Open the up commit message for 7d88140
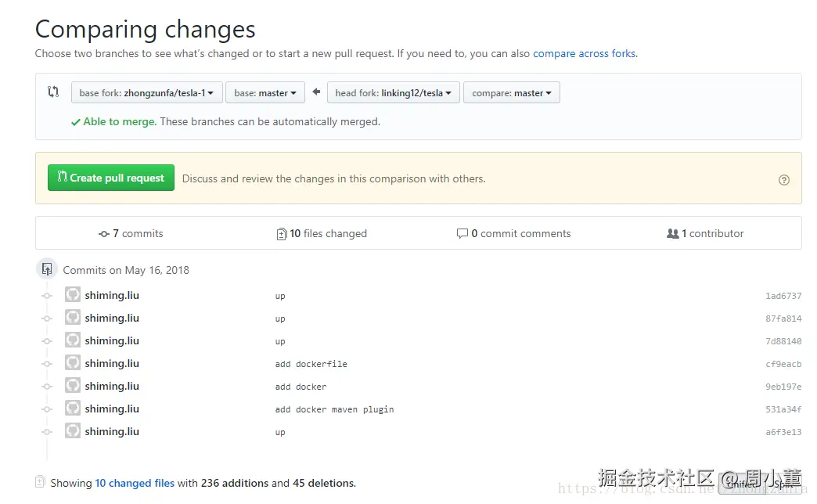This screenshot has width=817, height=504. tap(280, 342)
